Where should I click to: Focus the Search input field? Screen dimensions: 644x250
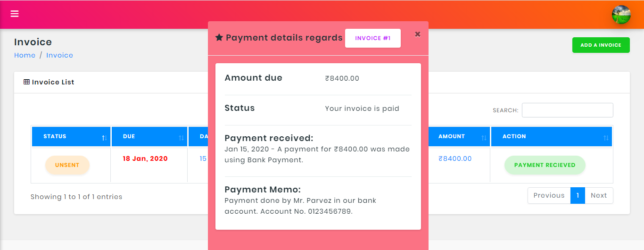point(567,110)
